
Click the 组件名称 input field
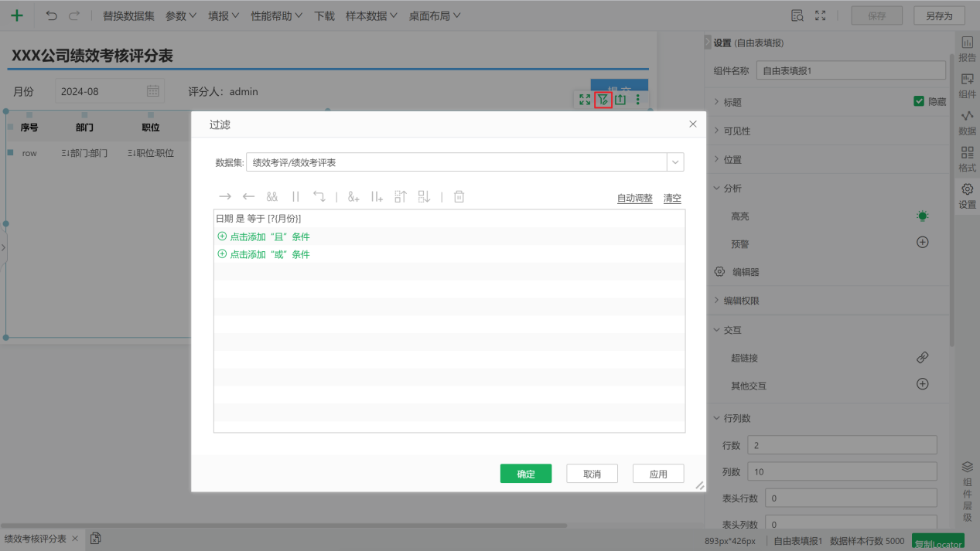[851, 70]
